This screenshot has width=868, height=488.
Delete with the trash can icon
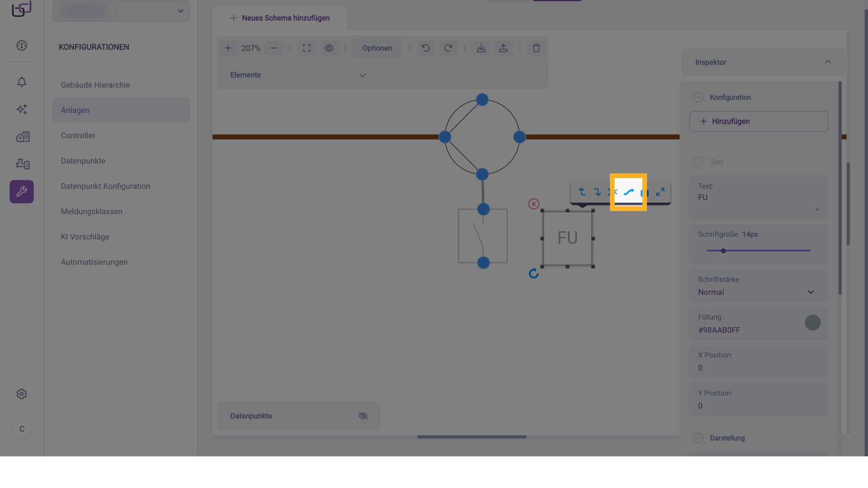pos(536,48)
